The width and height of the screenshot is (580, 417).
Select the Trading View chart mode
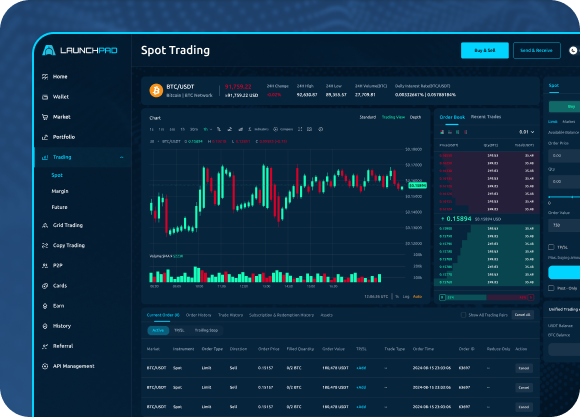[x=393, y=117]
